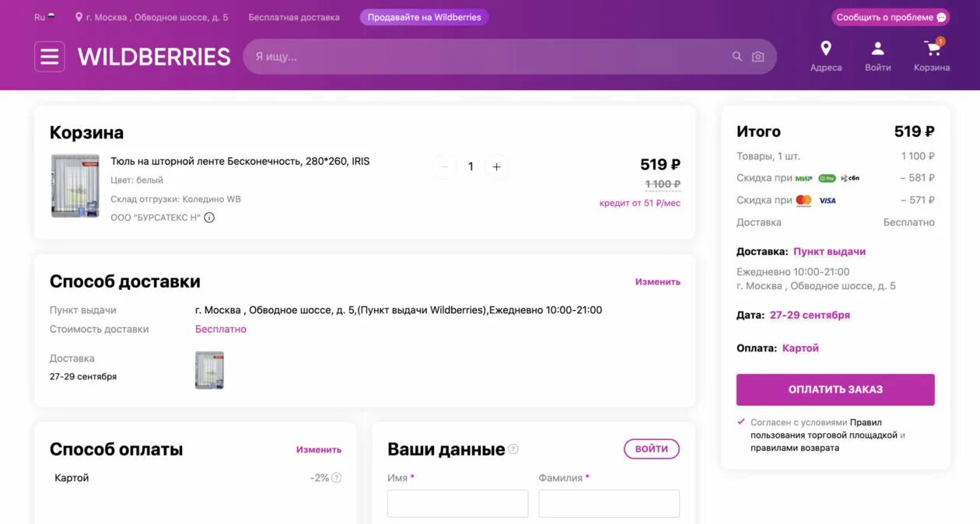This screenshot has height=524, width=980.
Task: Open the hamburger catalog menu
Action: [x=50, y=57]
